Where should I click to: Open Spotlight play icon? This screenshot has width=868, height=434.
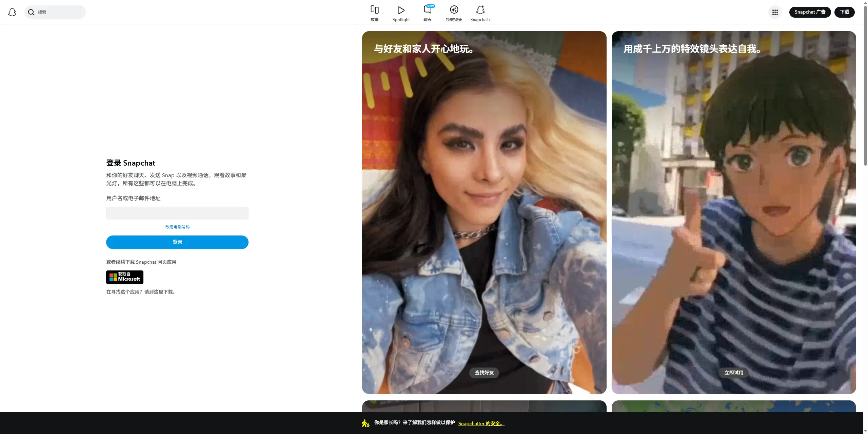coord(401,10)
